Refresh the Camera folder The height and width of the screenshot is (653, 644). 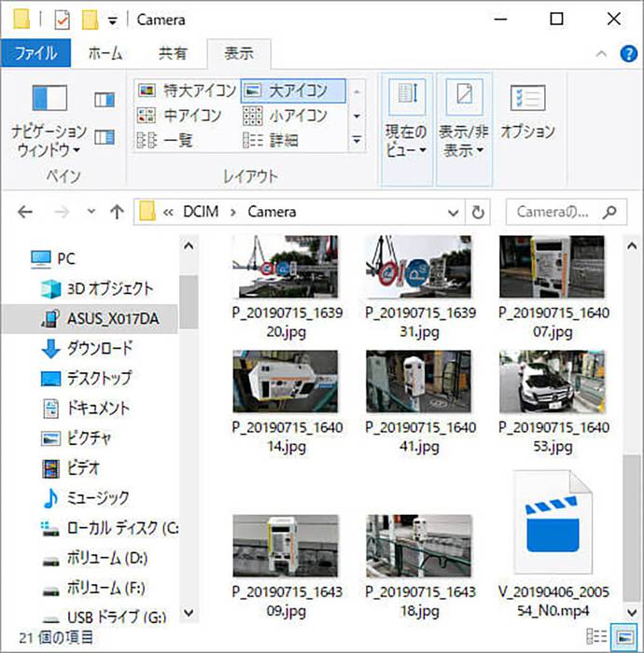[x=477, y=213]
